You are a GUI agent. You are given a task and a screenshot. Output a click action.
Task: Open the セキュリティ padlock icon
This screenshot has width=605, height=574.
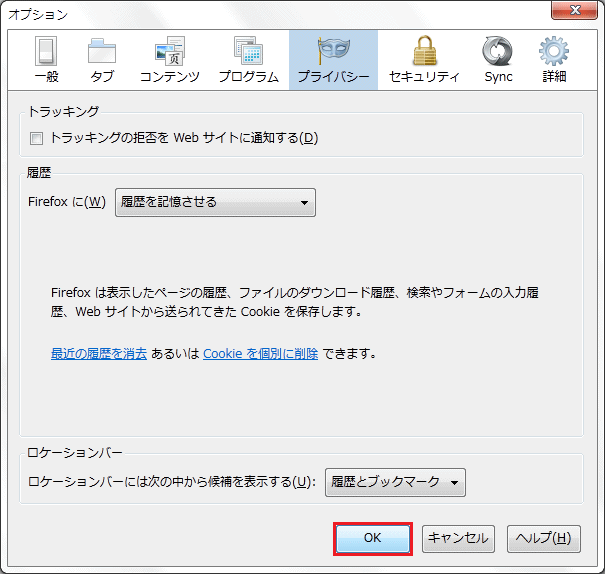tap(424, 60)
